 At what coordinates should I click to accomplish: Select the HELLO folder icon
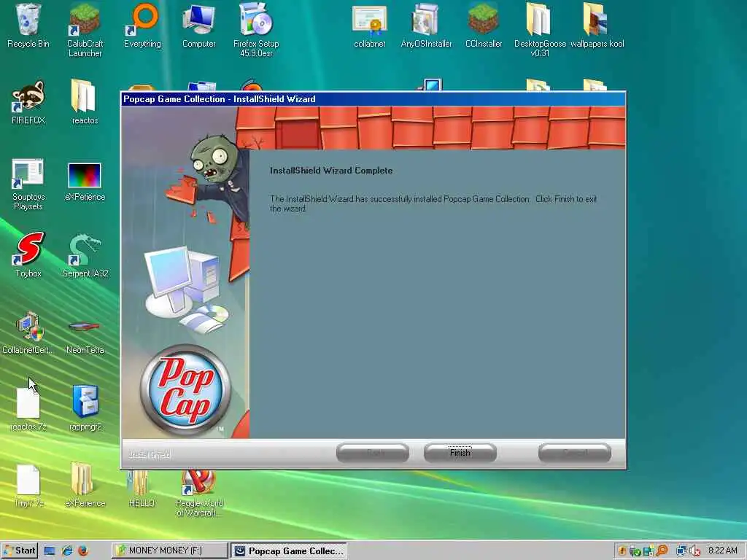pos(142,488)
